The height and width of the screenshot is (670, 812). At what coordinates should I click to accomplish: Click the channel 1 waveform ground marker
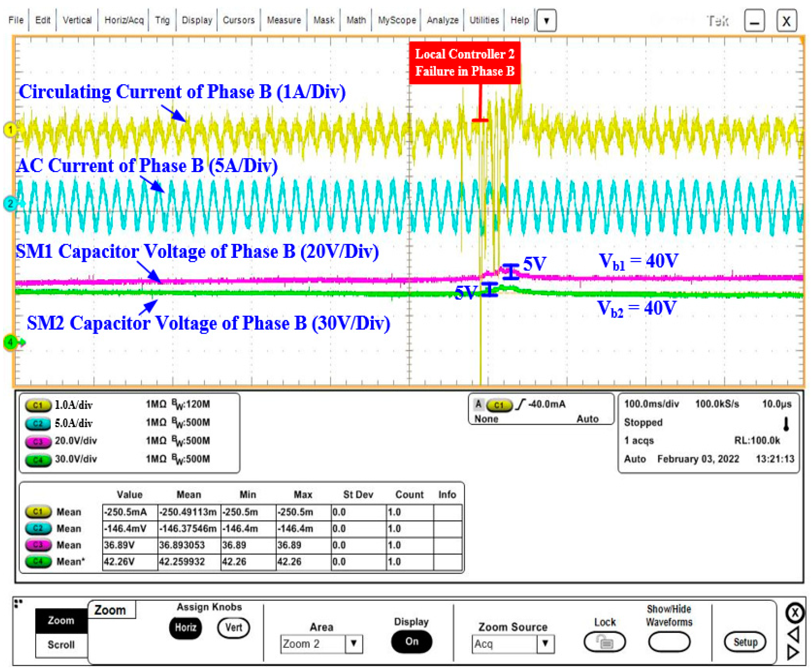[11, 130]
